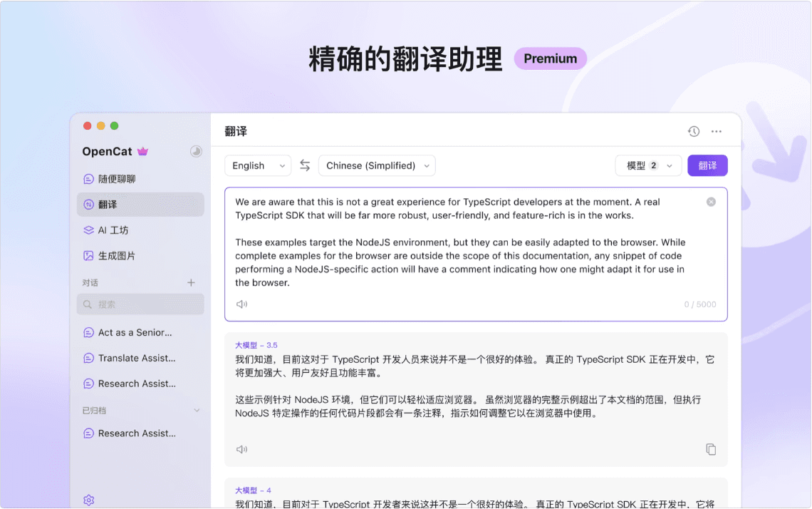812x509 pixels.
Task: Click the Premium badge
Action: click(x=551, y=58)
